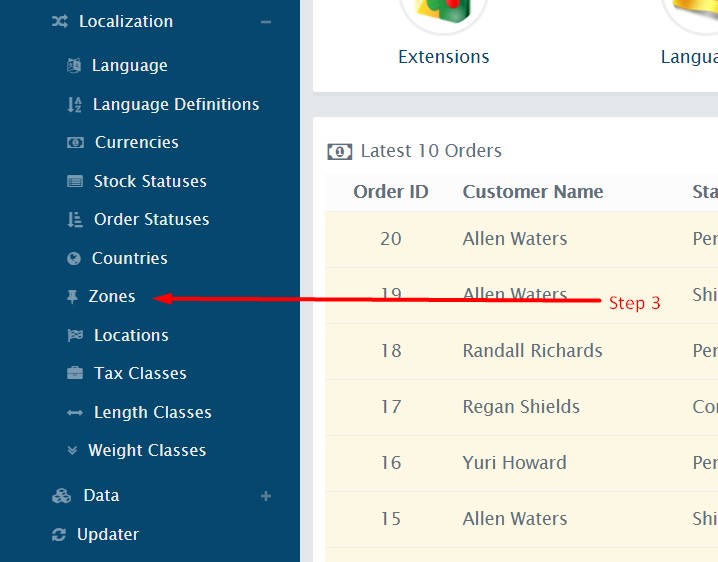The height and width of the screenshot is (562, 718).
Task: Click customer name Randall Richards
Action: [532, 351]
